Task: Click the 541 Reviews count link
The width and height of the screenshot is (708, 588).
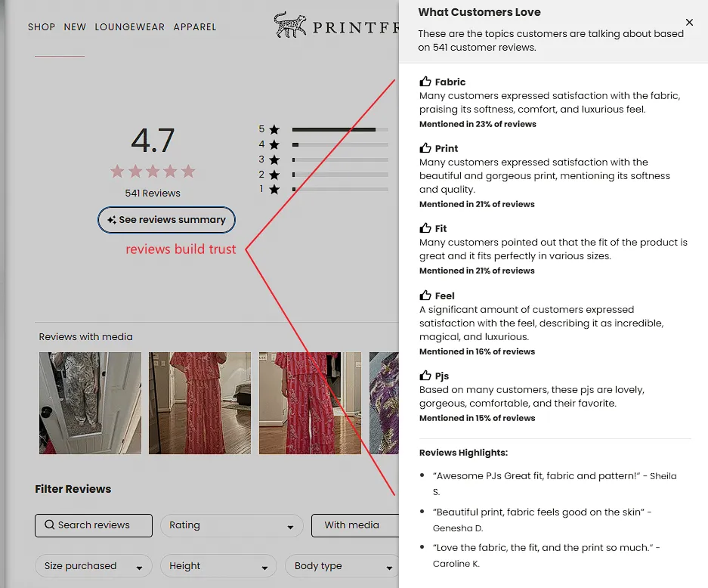Action: pyautogui.click(x=153, y=193)
